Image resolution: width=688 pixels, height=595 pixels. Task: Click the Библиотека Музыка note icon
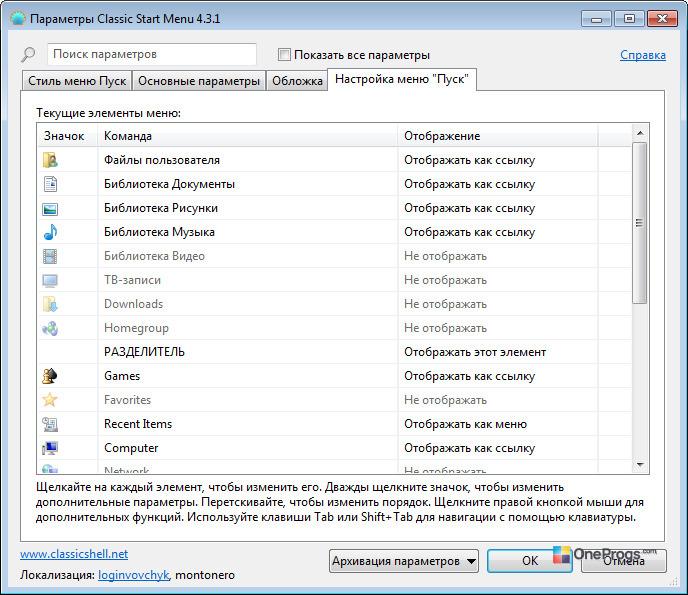point(50,232)
